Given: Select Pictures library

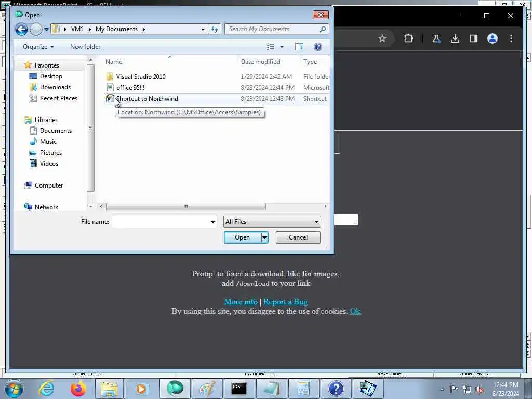Looking at the screenshot, I should pos(50,153).
